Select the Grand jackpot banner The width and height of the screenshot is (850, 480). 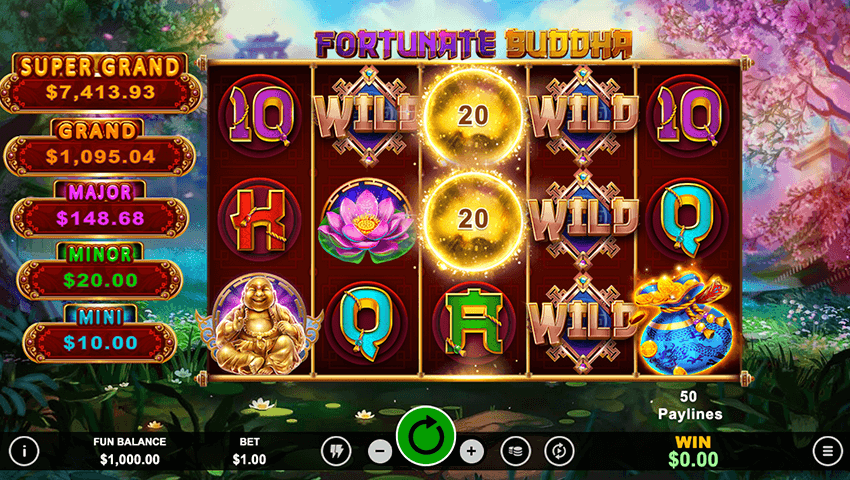pos(99,148)
